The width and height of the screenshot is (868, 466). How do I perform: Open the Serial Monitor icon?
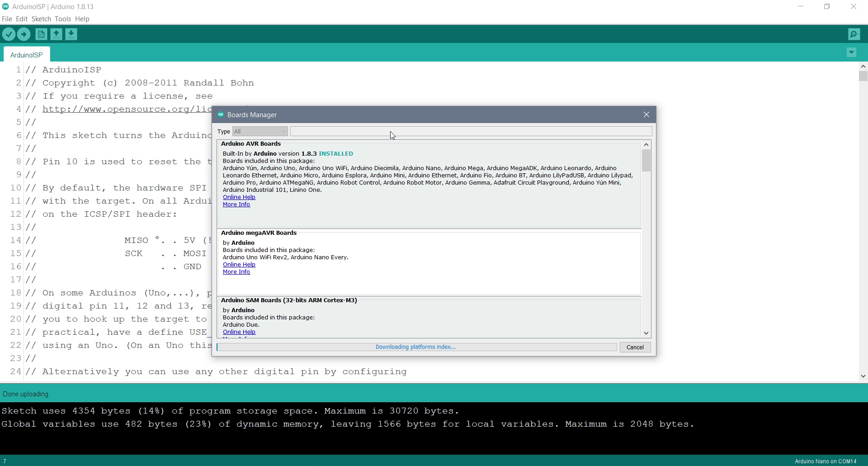pyautogui.click(x=854, y=34)
